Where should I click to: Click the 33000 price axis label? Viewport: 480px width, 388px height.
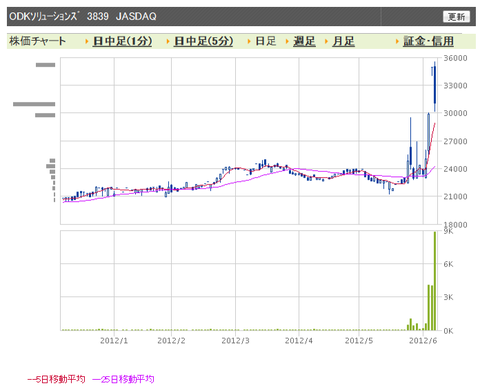coord(455,86)
